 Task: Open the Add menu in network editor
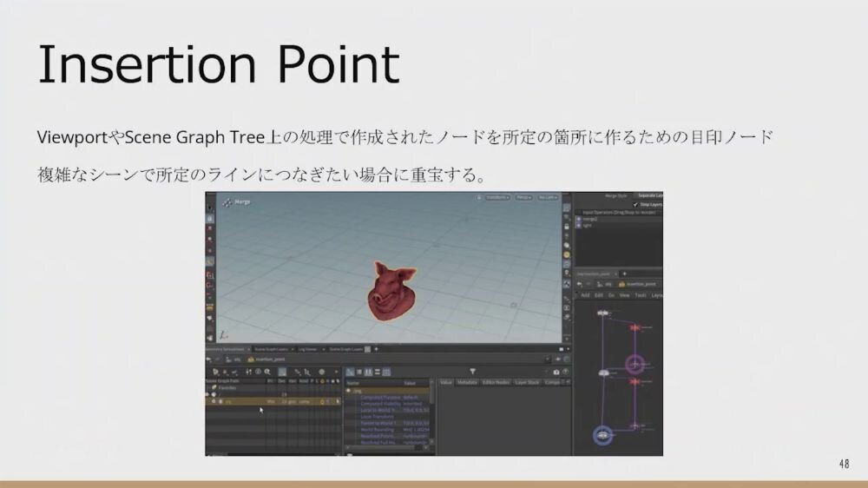point(585,295)
